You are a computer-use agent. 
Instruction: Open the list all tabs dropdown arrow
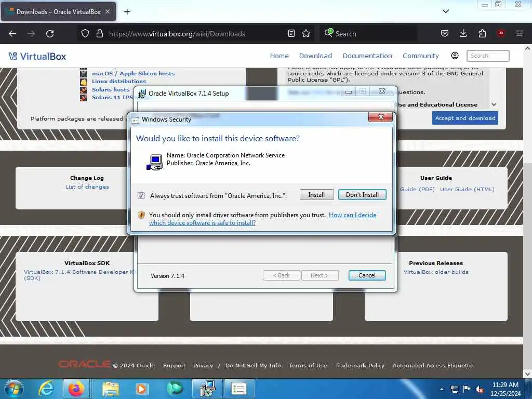pos(445,11)
